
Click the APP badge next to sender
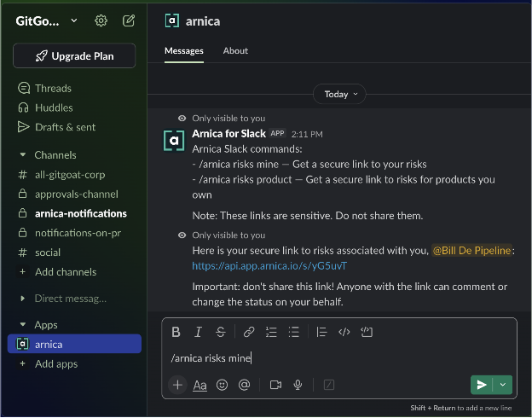[278, 133]
